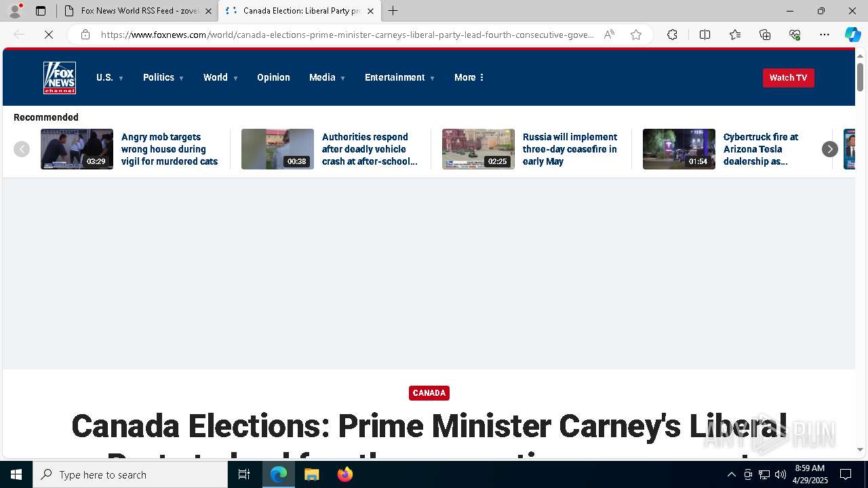Open the network tray icon

coord(764,474)
